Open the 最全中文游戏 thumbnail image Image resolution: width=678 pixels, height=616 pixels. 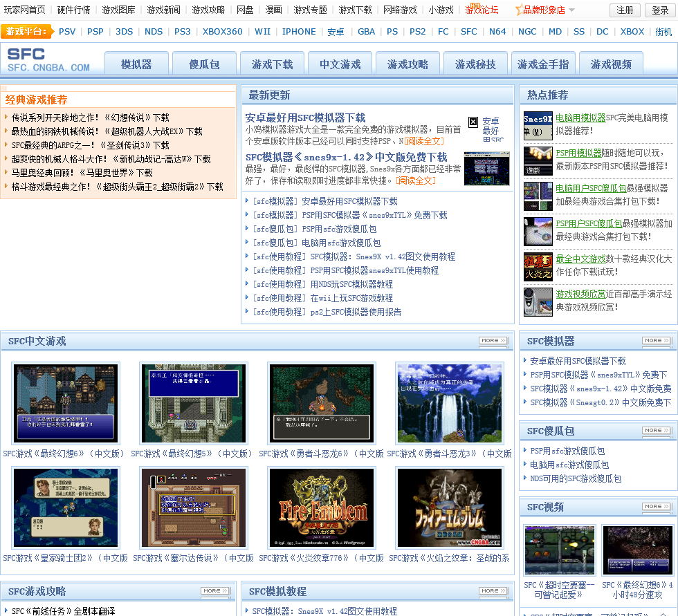538,267
